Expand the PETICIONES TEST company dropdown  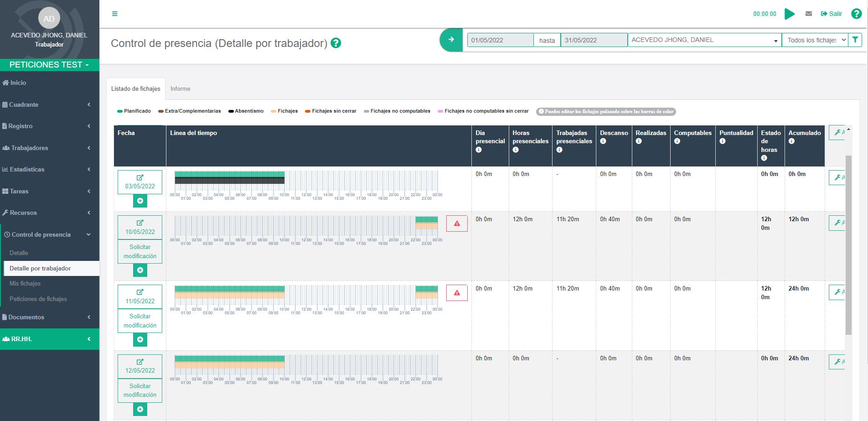pos(49,65)
